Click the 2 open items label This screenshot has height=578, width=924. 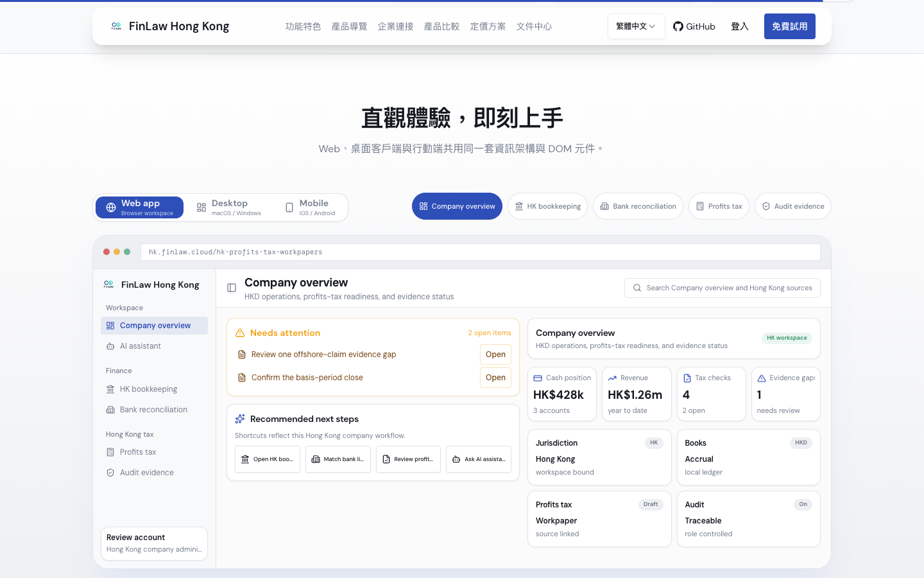tap(490, 333)
